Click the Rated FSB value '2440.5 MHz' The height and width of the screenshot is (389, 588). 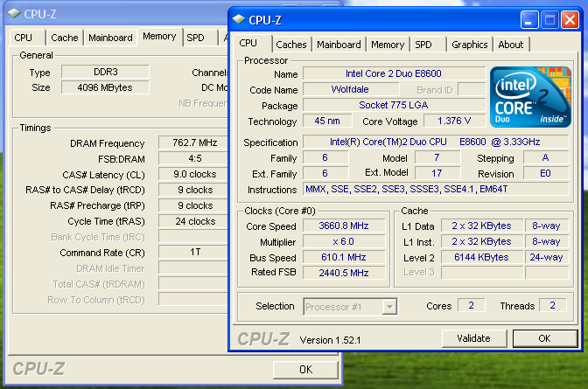[x=344, y=273]
